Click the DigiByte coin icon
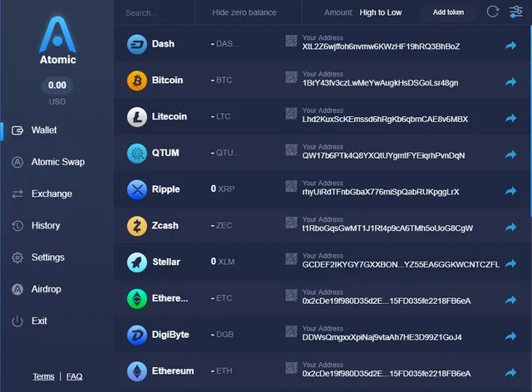Viewport: 532px width, 392px height. pyautogui.click(x=137, y=335)
